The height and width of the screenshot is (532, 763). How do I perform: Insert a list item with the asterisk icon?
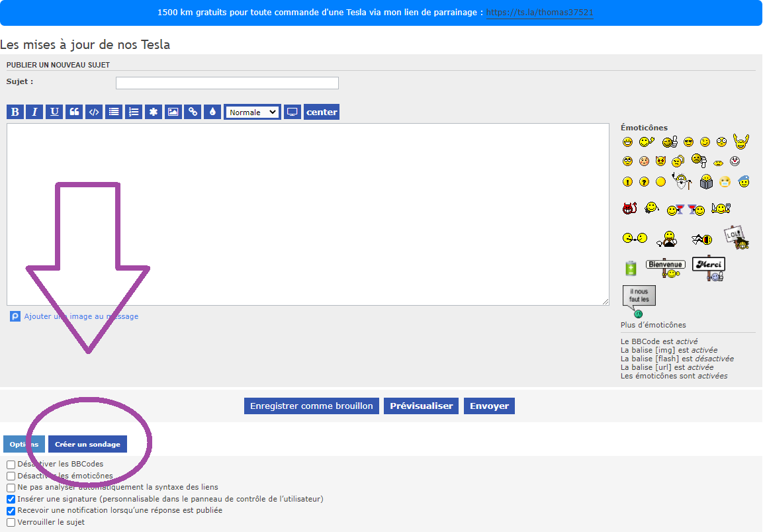click(154, 112)
